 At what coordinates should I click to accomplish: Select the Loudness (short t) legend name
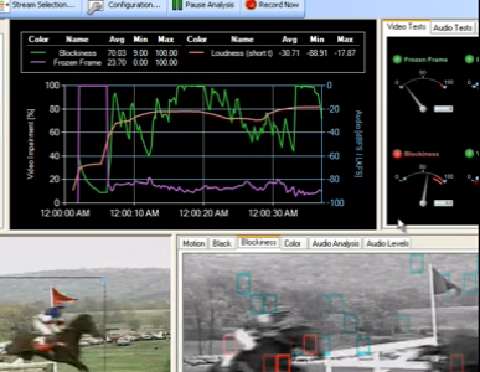(x=242, y=53)
